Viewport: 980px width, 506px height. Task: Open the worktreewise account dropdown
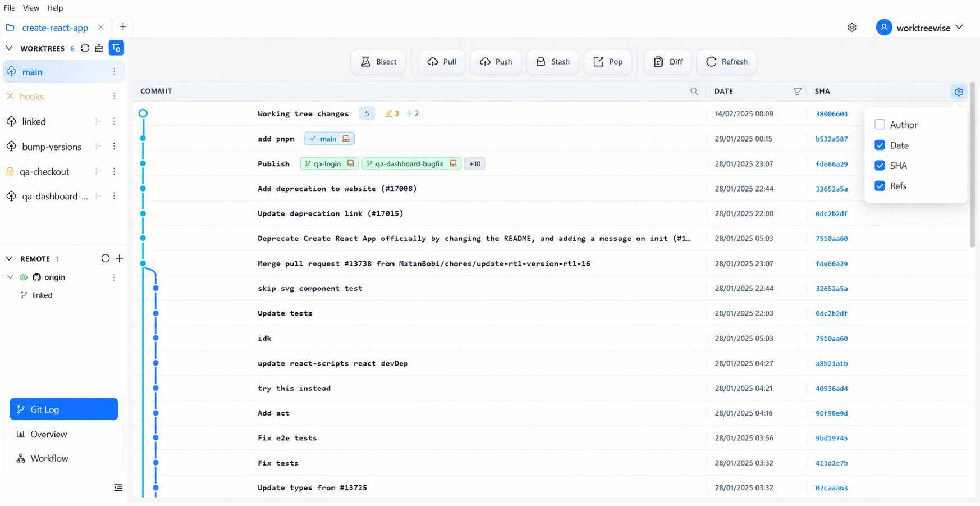(920, 28)
